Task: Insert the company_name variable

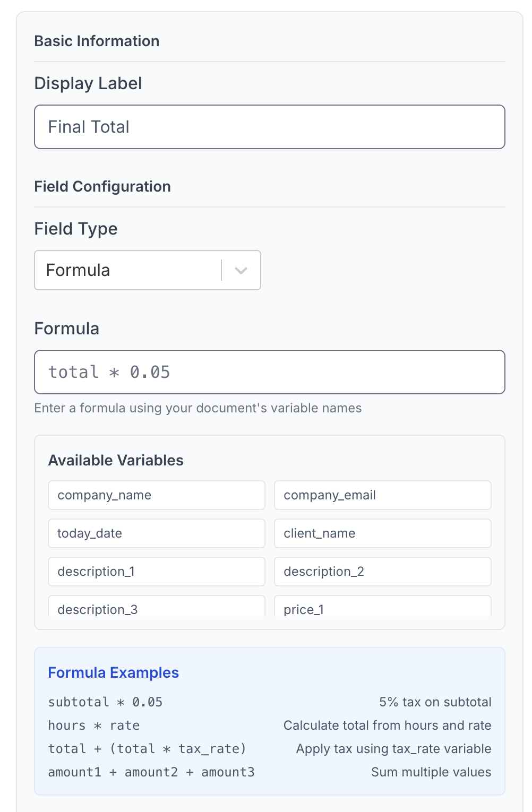Action: click(x=157, y=495)
